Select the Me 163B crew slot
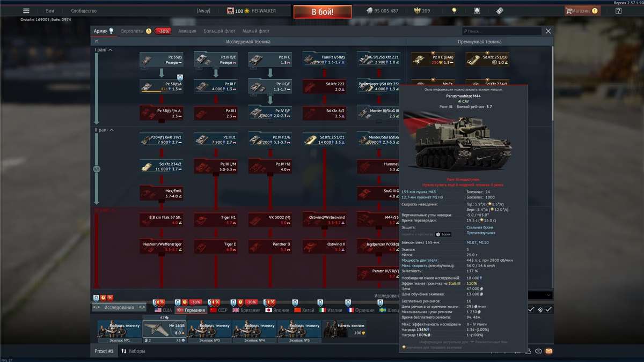 [164, 329]
